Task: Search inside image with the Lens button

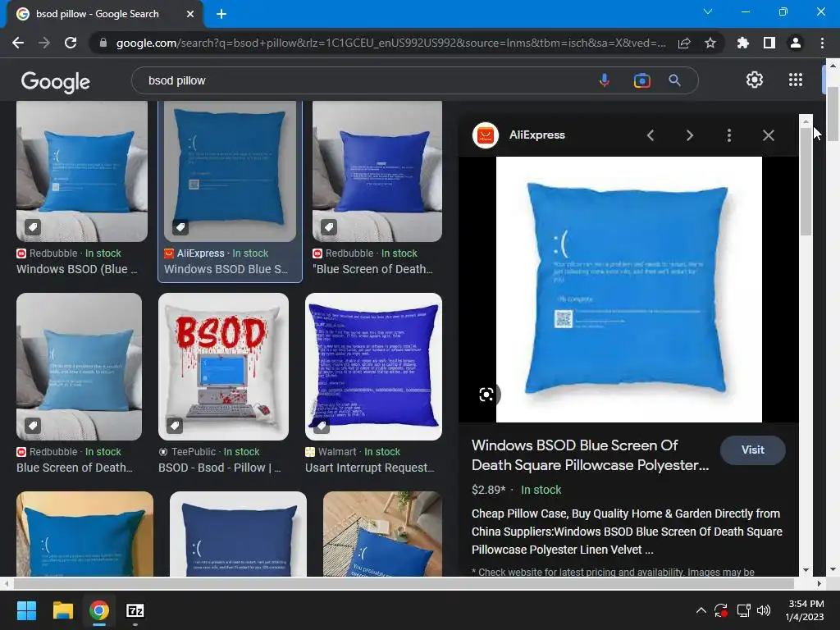Action: coord(486,395)
